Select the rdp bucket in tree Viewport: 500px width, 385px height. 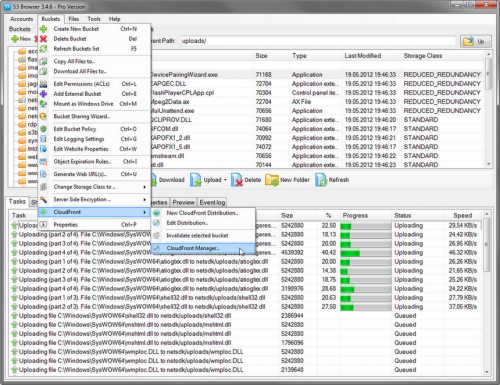(x=28, y=124)
